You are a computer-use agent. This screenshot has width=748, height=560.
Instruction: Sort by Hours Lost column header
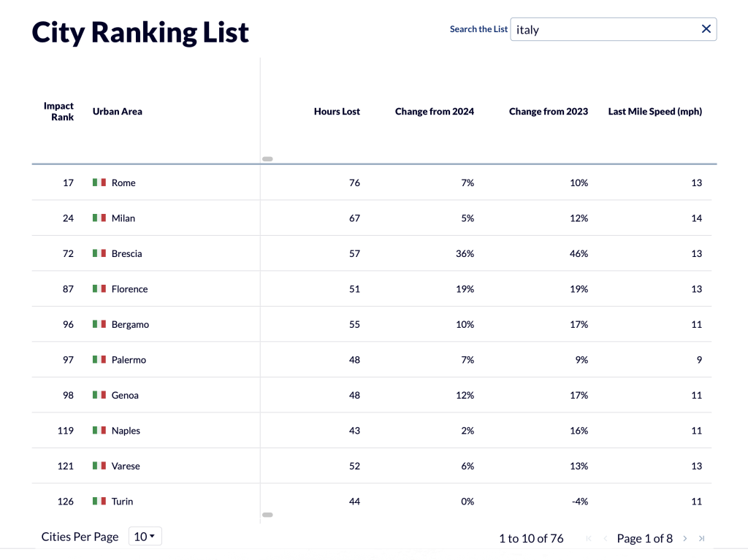(337, 112)
